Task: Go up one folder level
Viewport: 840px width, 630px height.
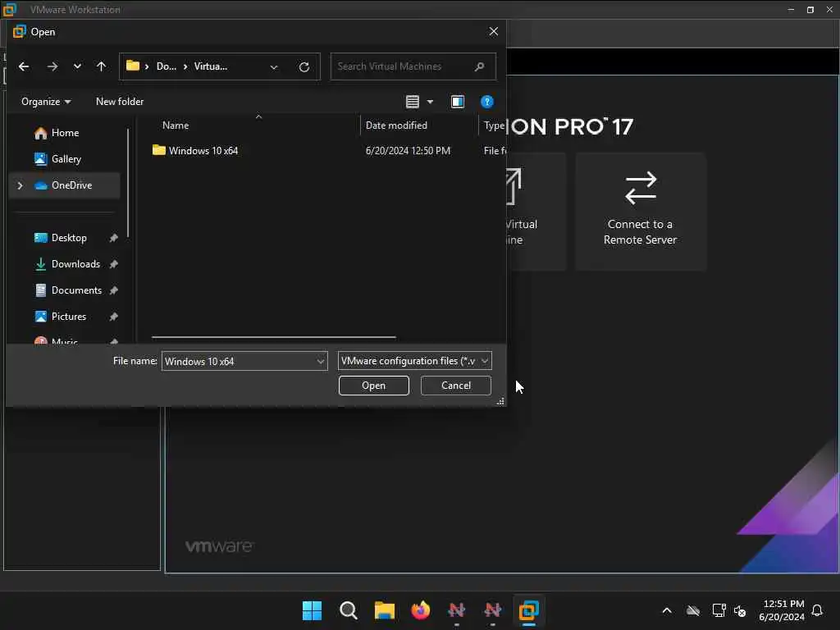Action: 101,66
